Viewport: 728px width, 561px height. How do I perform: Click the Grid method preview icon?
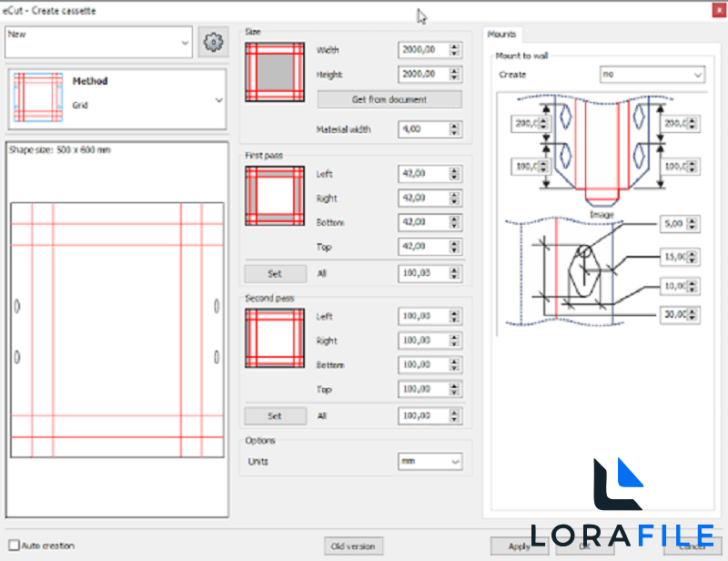38,97
